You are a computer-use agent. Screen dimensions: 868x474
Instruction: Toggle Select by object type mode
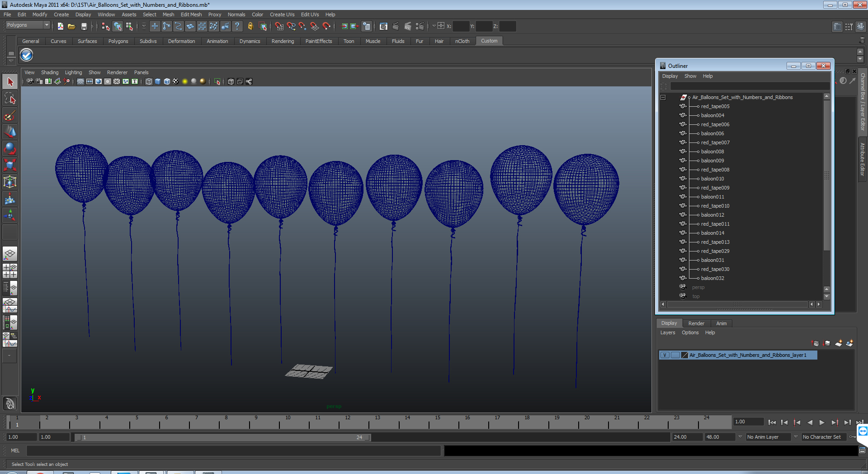pos(118,26)
